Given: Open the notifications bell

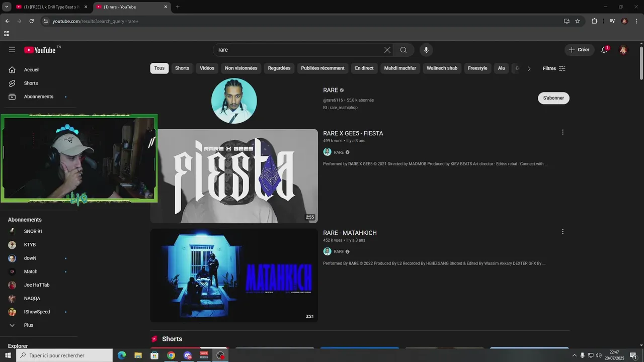Looking at the screenshot, I should tap(604, 50).
